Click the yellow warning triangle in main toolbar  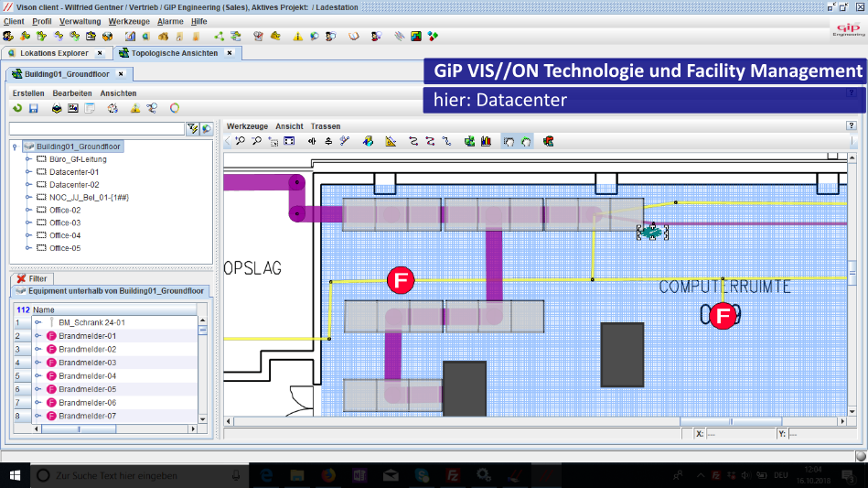[298, 36]
